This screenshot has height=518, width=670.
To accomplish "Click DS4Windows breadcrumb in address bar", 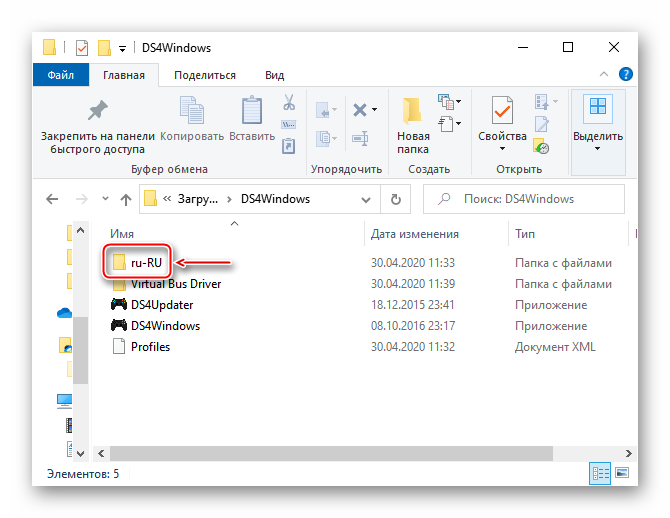I will click(275, 199).
